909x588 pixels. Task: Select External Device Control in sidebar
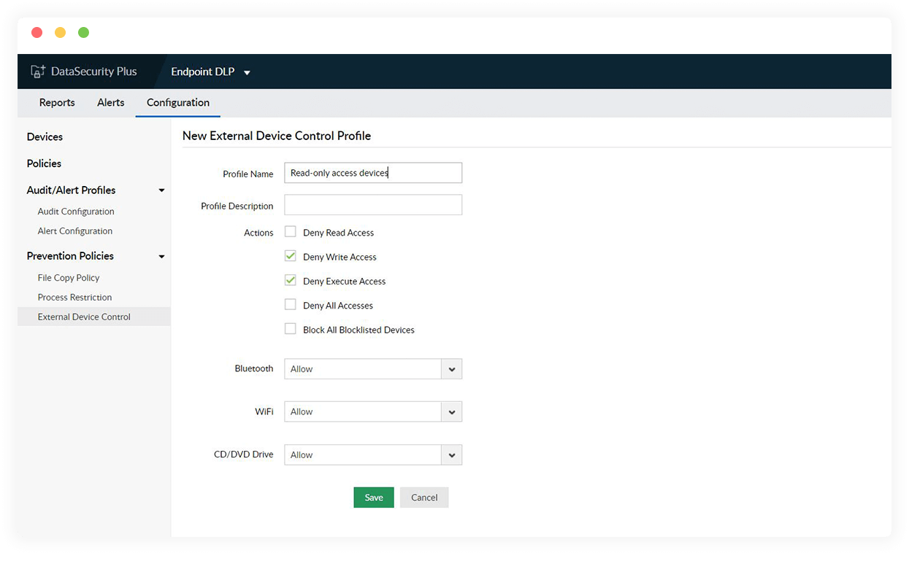pos(94,317)
